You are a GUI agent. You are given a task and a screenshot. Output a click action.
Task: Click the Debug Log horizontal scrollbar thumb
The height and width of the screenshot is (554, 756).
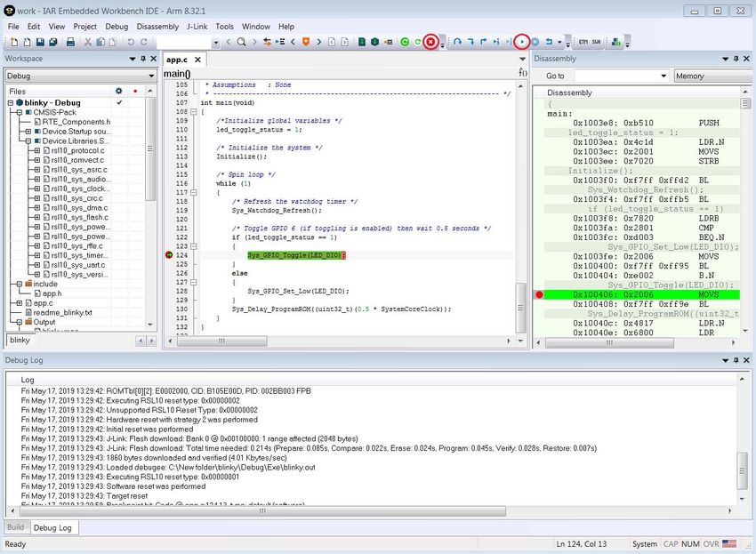click(x=262, y=510)
